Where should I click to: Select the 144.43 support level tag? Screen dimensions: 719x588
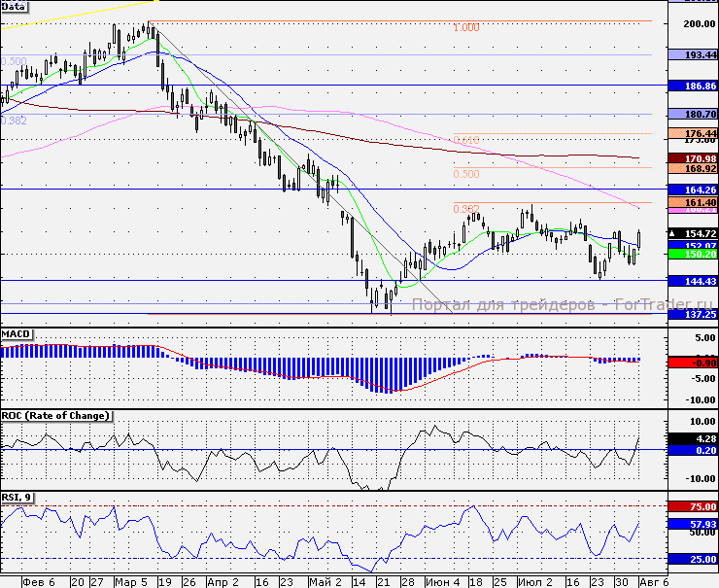click(700, 280)
